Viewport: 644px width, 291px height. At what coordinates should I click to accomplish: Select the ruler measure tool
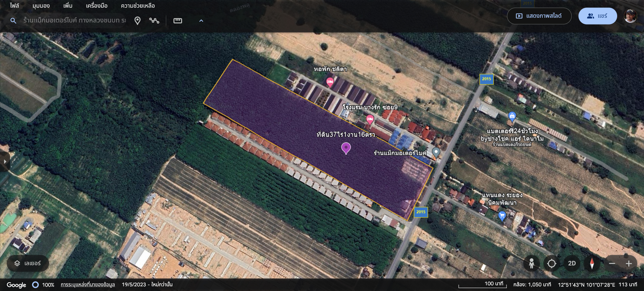178,20
